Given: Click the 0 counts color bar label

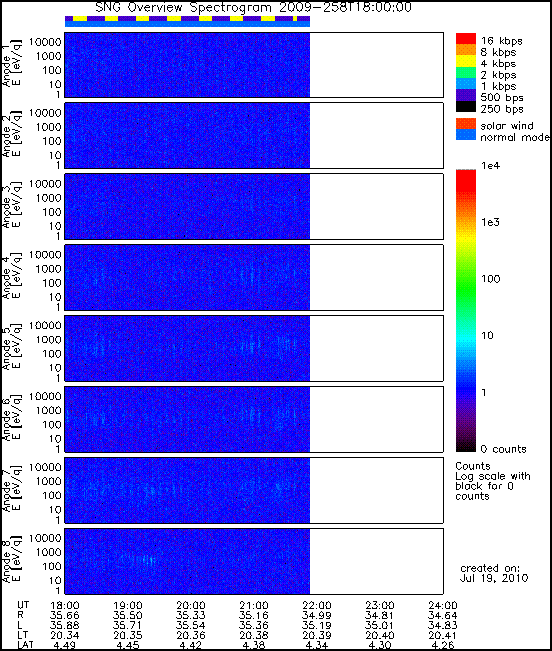Looking at the screenshot, I should click(x=503, y=449).
